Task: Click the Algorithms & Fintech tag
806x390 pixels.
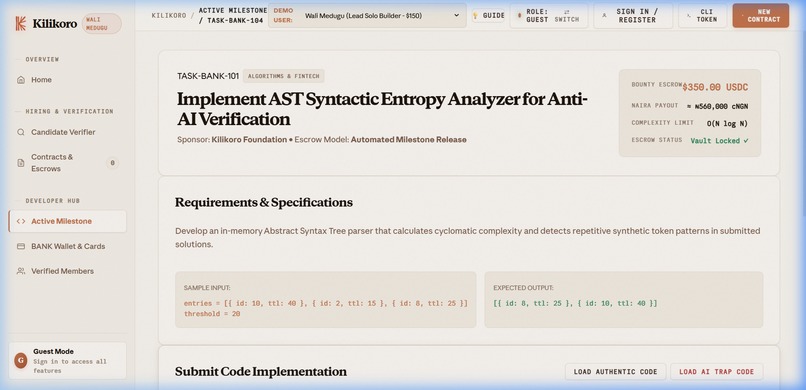Action: [284, 76]
